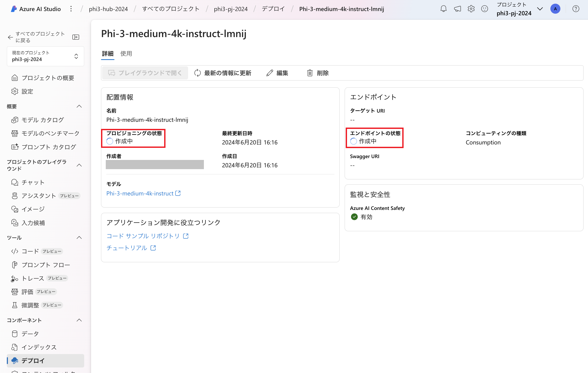Collapse the 概要 section

(79, 106)
